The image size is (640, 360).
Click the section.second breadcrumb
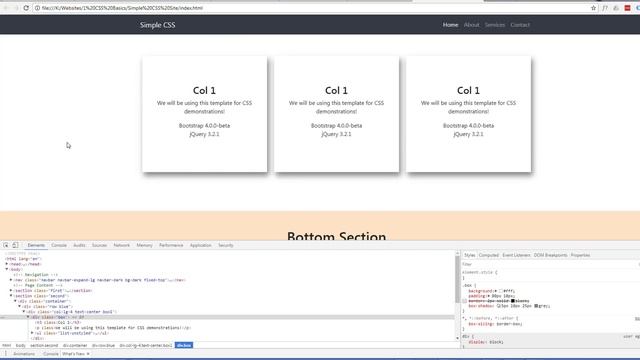coord(44,345)
